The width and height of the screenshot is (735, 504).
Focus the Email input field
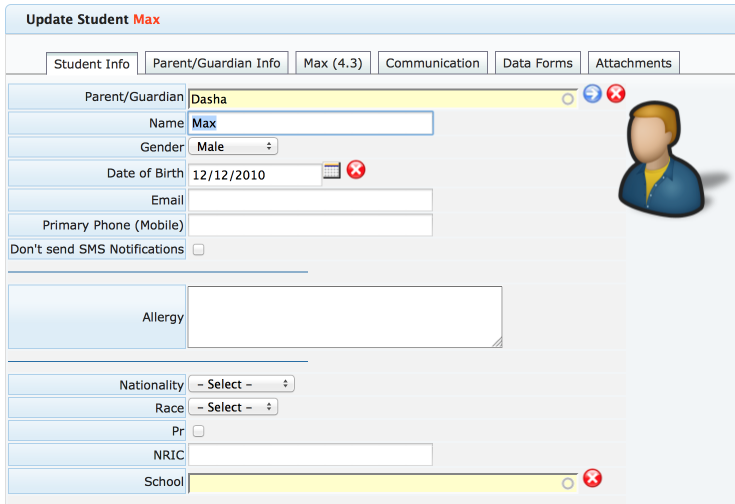tap(310, 200)
